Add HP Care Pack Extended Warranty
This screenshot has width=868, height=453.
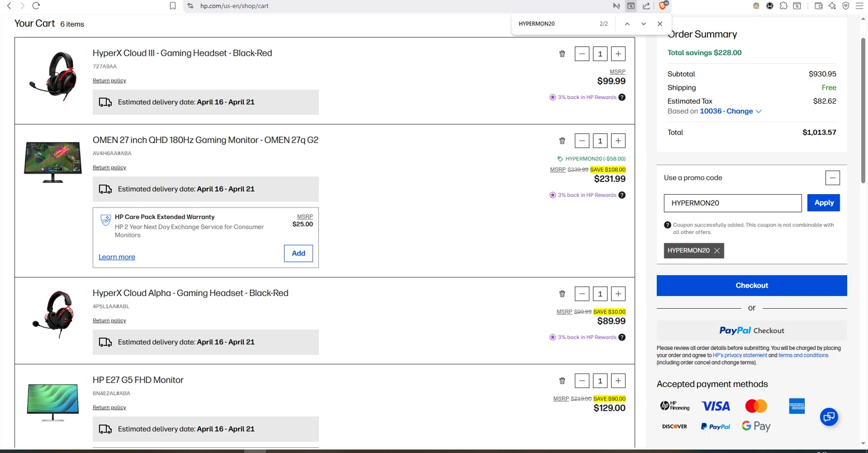[299, 253]
